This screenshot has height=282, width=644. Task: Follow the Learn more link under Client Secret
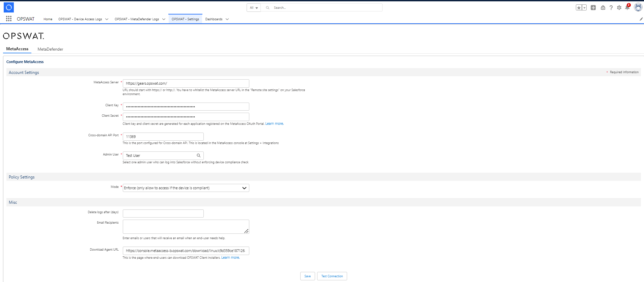274,124
